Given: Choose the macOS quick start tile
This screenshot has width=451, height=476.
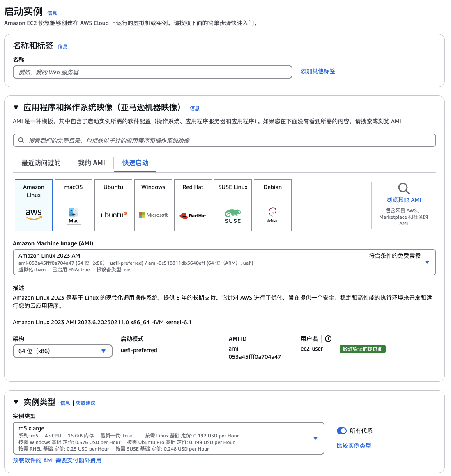Looking at the screenshot, I should tap(74, 205).
